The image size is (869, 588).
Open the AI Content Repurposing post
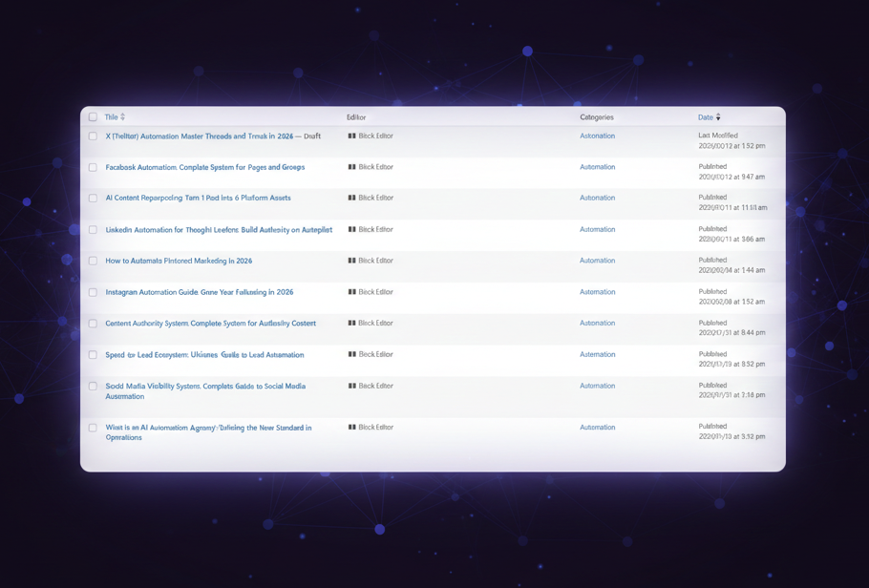tap(198, 198)
